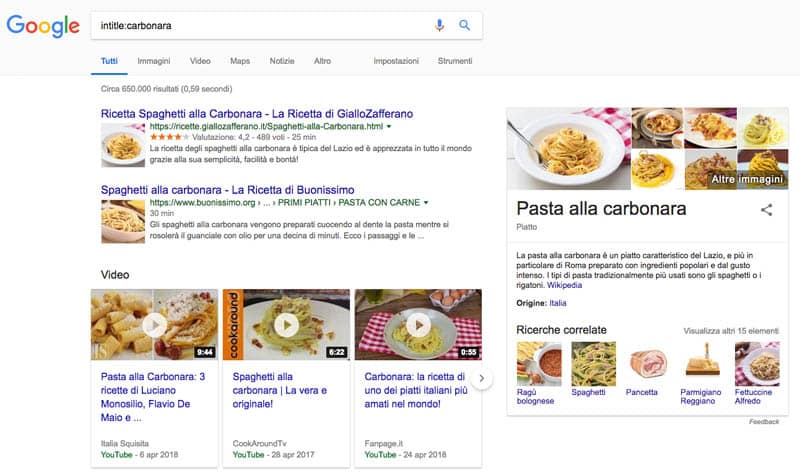Click the Feedback link below the panel

point(764,421)
